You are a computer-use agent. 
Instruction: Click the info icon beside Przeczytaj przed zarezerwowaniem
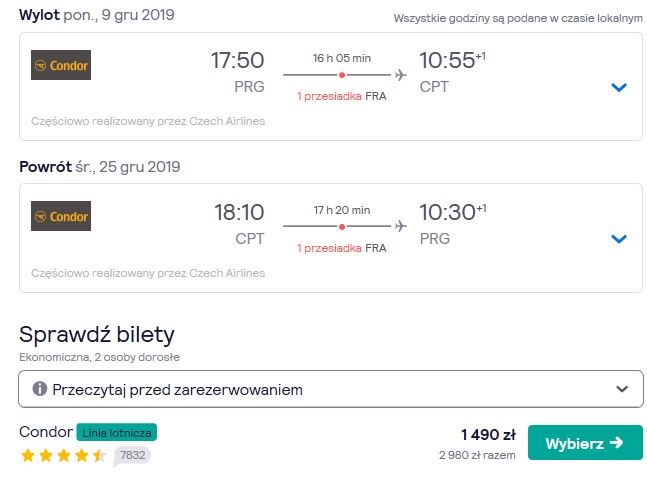(40, 389)
